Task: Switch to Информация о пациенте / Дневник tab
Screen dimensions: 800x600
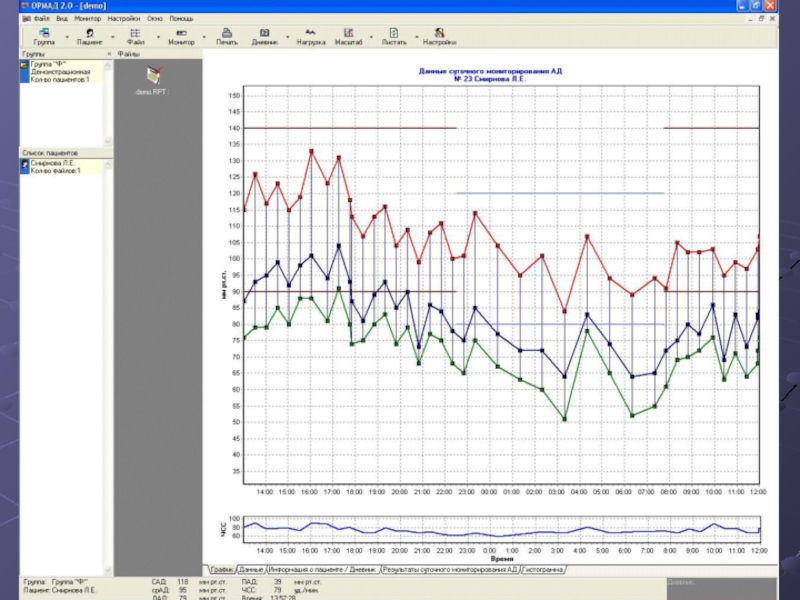Action: (323, 569)
